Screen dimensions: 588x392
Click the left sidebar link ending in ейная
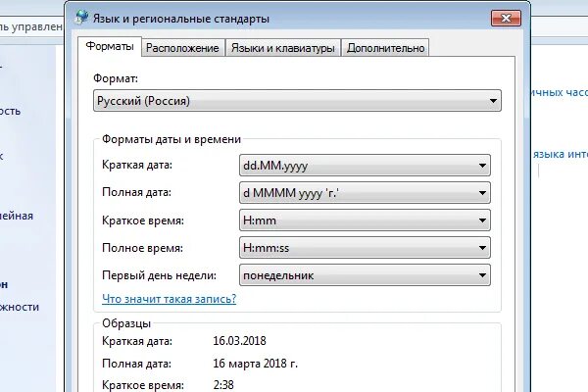tap(17, 216)
